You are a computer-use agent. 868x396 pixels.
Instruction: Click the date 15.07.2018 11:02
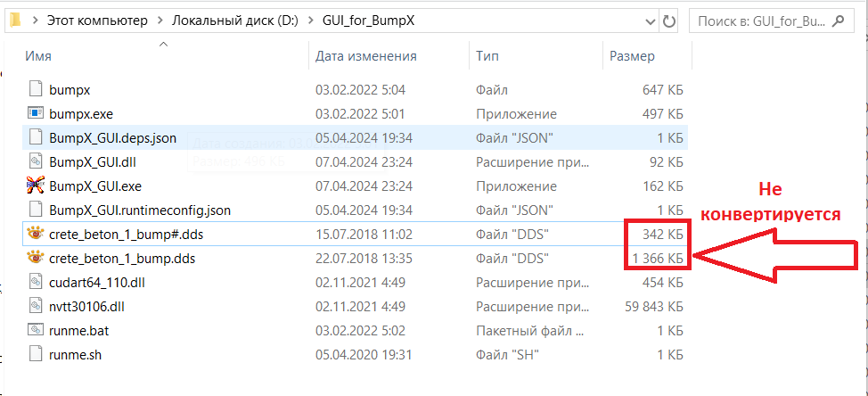coord(364,235)
